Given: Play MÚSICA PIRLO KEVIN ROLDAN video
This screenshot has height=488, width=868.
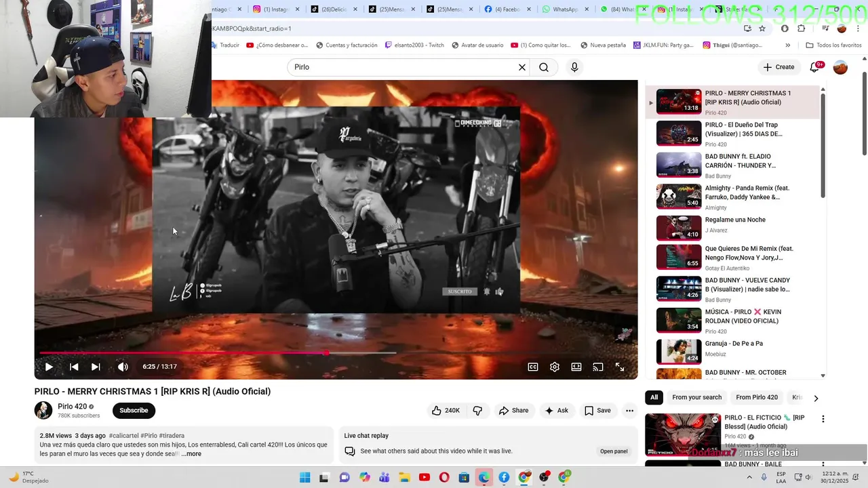Looking at the screenshot, I should [x=732, y=321].
